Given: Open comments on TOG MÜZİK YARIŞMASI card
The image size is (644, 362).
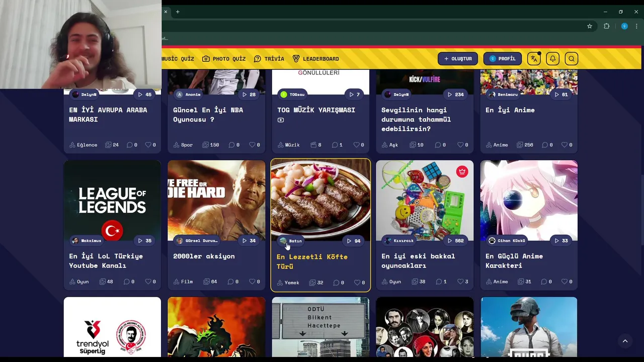Looking at the screenshot, I should pyautogui.click(x=337, y=145).
